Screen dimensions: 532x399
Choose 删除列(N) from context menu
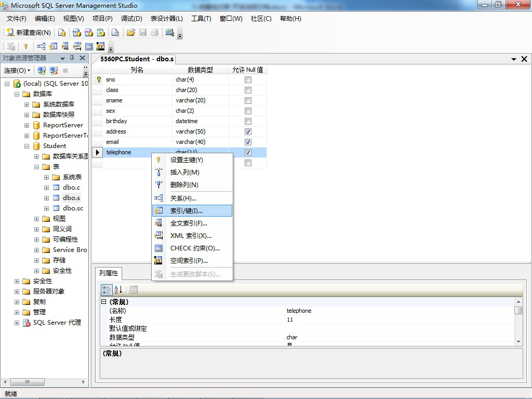coord(192,184)
